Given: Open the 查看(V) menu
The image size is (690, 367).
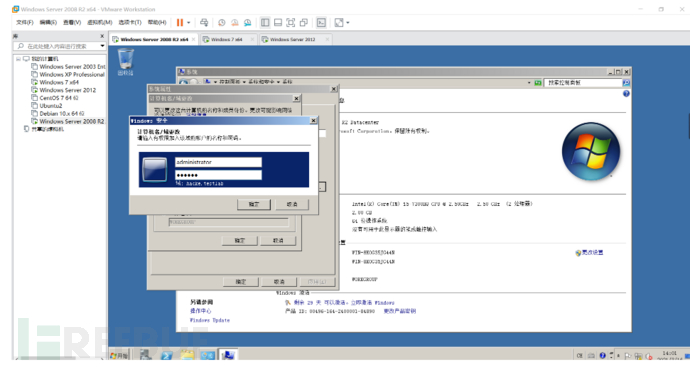Looking at the screenshot, I should (x=72, y=22).
